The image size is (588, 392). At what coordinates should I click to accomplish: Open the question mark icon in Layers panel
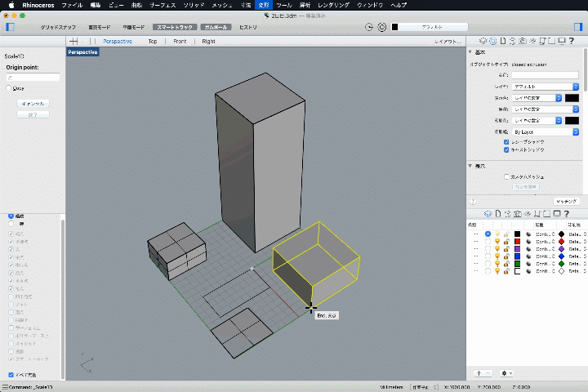tap(567, 213)
